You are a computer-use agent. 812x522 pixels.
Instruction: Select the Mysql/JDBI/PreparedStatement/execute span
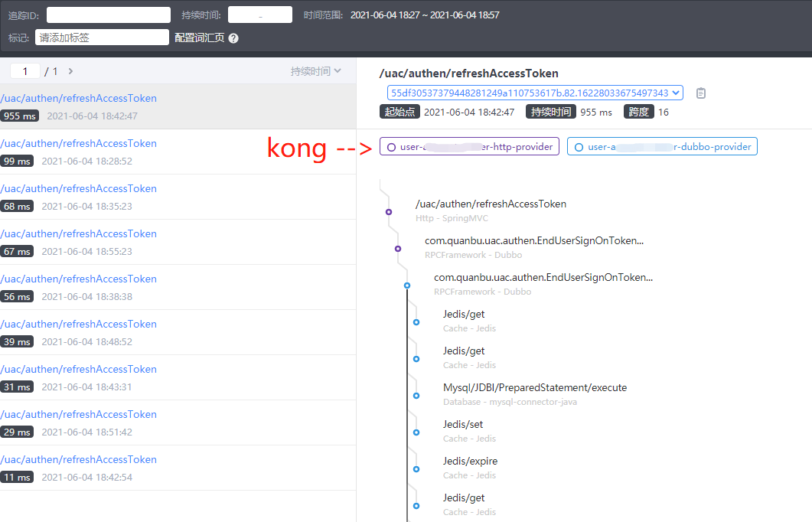(535, 394)
